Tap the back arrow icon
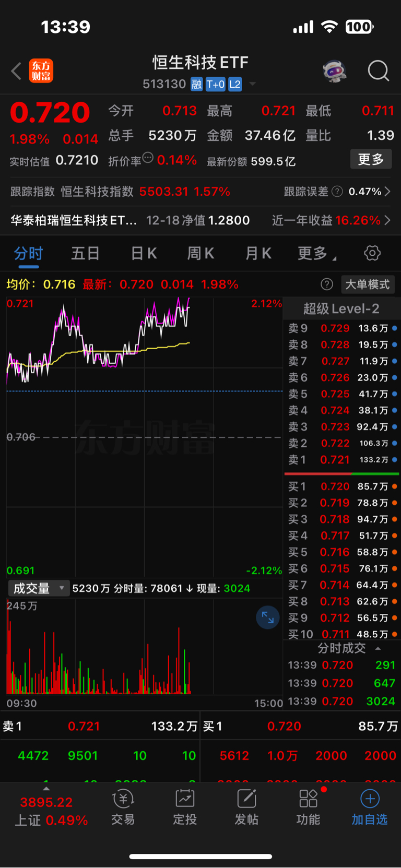This screenshot has height=868, width=401. 16,71
